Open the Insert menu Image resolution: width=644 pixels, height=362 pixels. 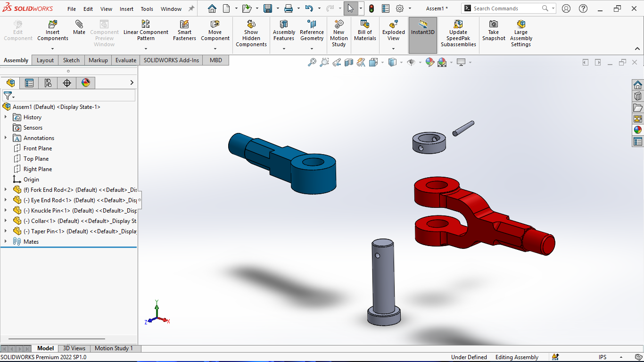point(126,9)
